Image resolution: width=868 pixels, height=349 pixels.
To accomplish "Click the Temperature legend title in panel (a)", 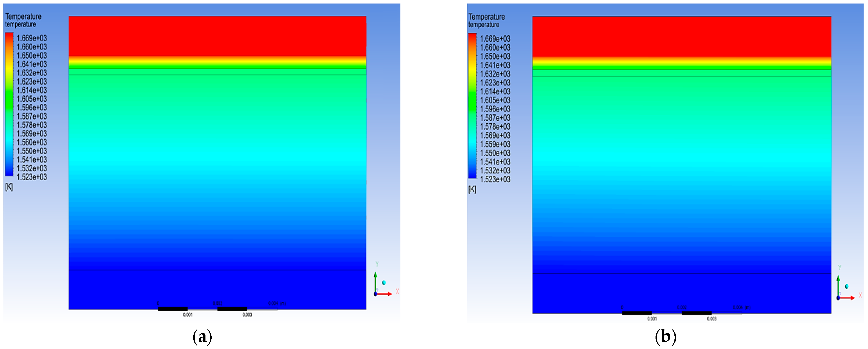I will pos(23,17).
